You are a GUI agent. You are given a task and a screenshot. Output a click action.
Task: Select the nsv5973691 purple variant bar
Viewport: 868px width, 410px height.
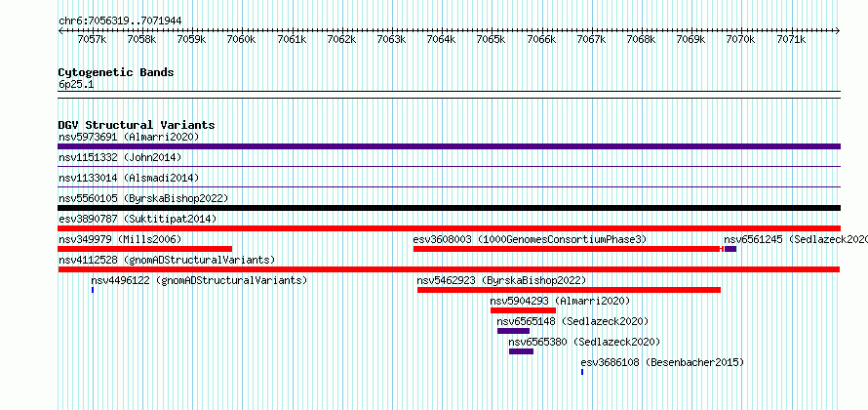tap(449, 146)
